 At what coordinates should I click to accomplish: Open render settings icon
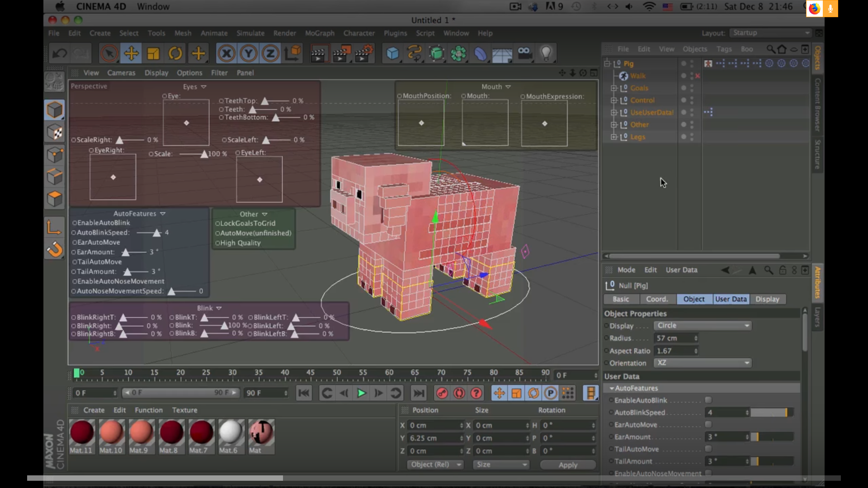364,54
